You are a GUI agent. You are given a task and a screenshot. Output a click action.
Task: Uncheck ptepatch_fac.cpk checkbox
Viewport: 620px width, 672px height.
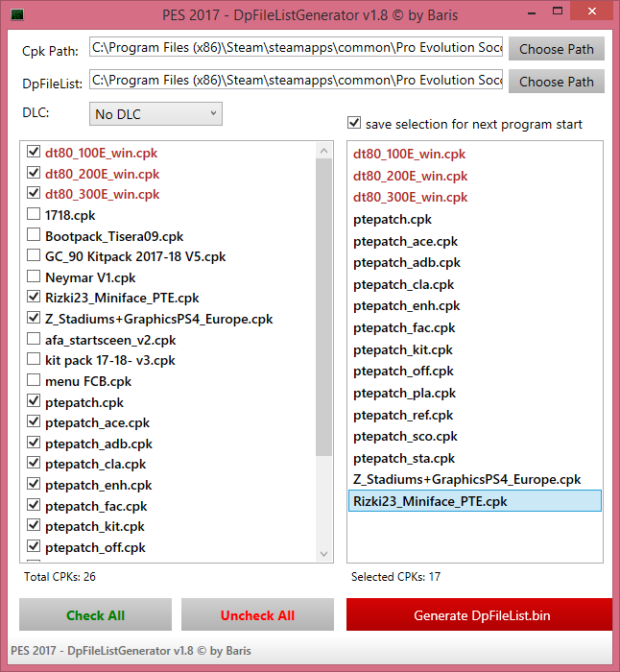pos(34,505)
